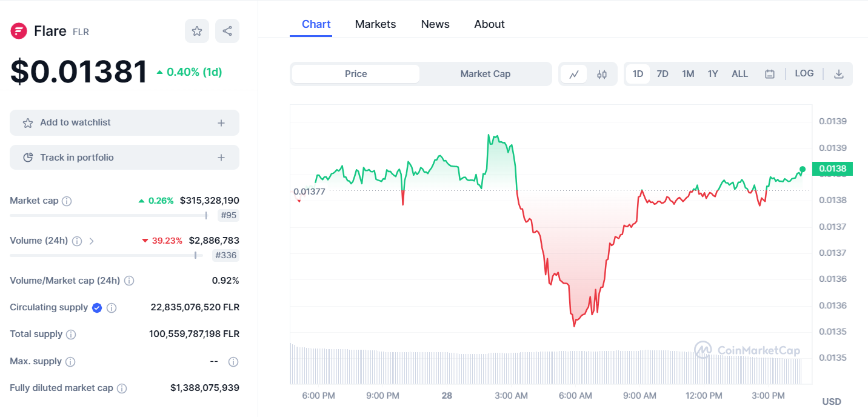Click Track in portfolio button
The height and width of the screenshot is (417, 868).
click(x=124, y=158)
